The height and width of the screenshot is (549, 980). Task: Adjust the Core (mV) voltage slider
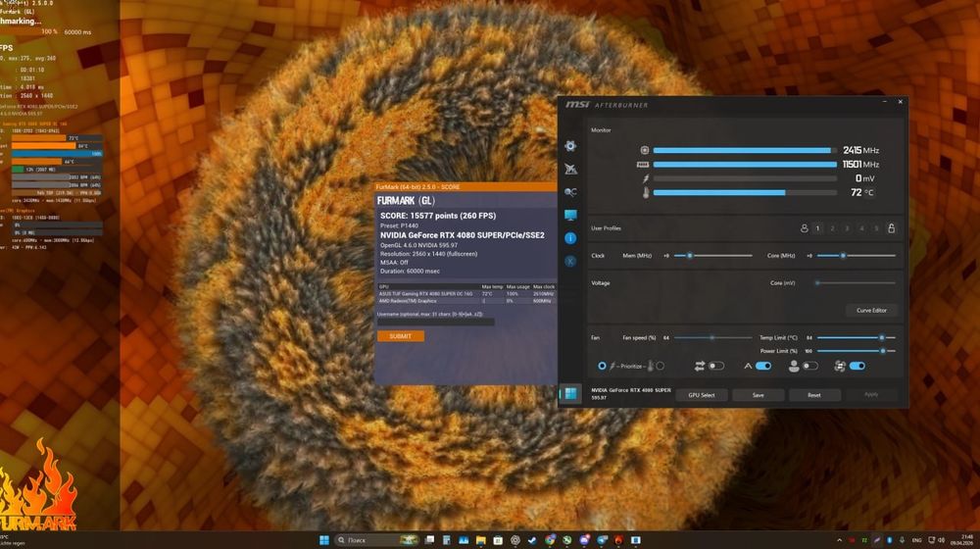857,283
